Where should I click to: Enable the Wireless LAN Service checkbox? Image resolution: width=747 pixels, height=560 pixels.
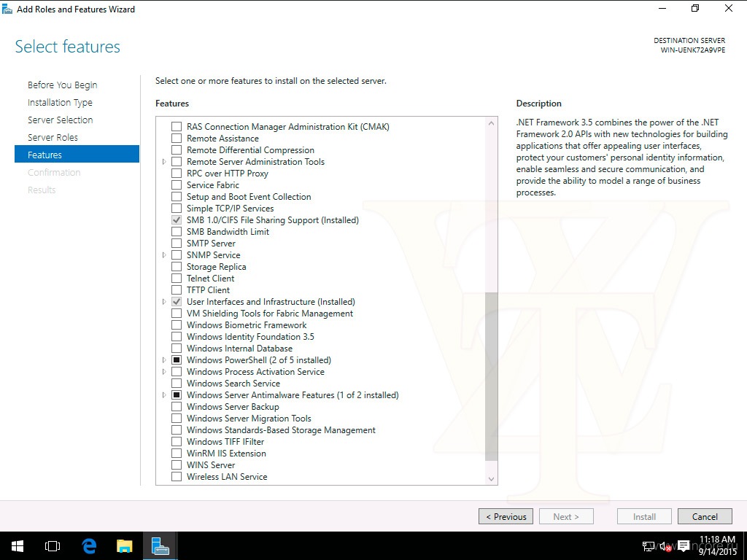pyautogui.click(x=177, y=477)
